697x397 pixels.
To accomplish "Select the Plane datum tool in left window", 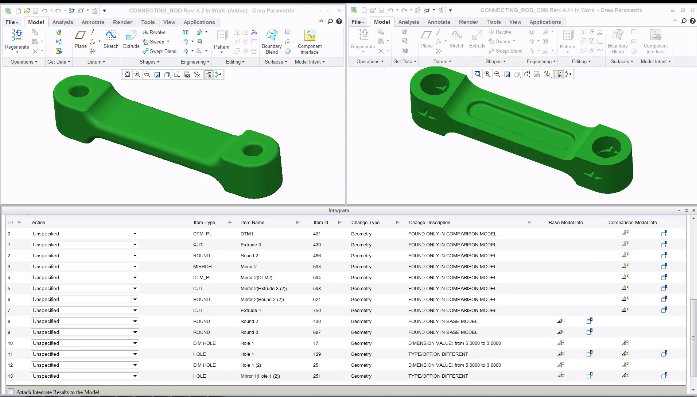I will click(x=80, y=39).
